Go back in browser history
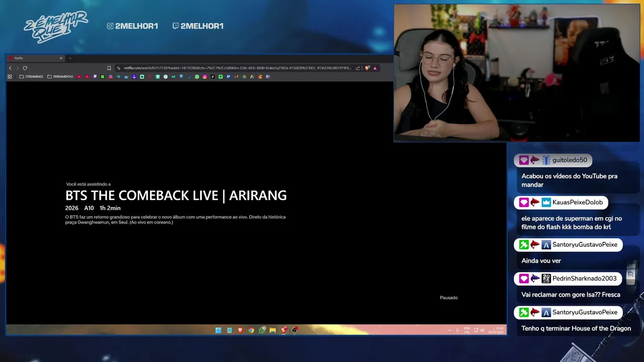644x362 pixels. pyautogui.click(x=10, y=68)
